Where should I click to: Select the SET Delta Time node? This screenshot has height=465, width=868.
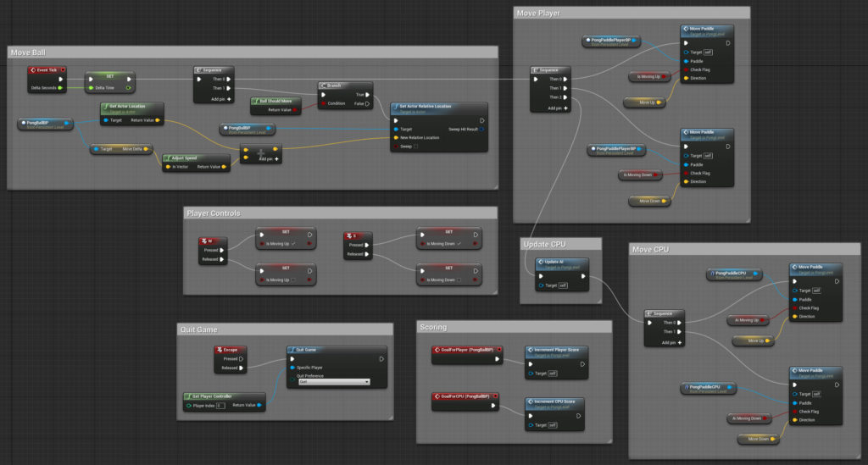(x=109, y=82)
